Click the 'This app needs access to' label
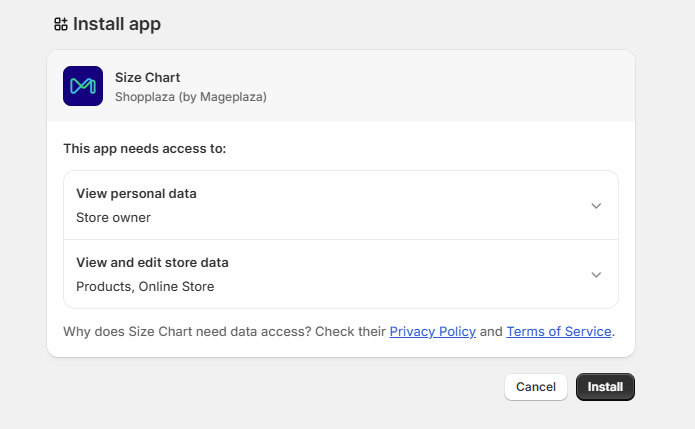 click(x=144, y=148)
